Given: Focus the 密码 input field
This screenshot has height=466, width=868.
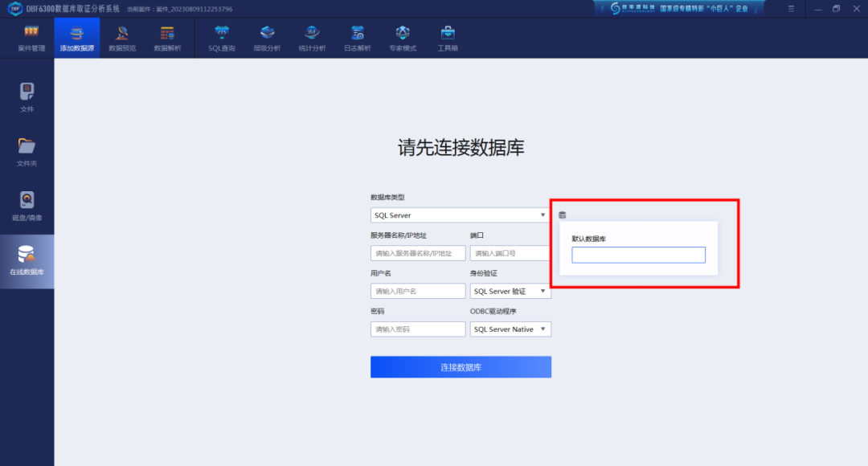Looking at the screenshot, I should [418, 329].
